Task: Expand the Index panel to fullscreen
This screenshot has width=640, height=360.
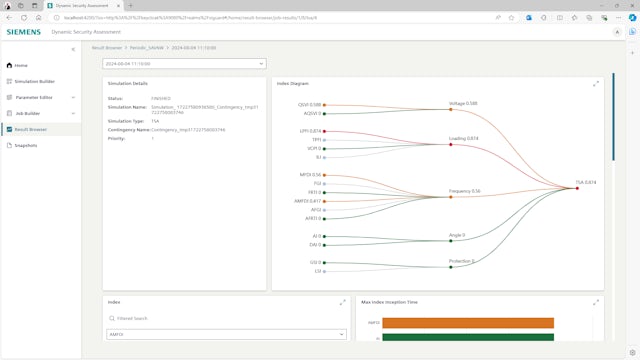Action: [x=342, y=302]
